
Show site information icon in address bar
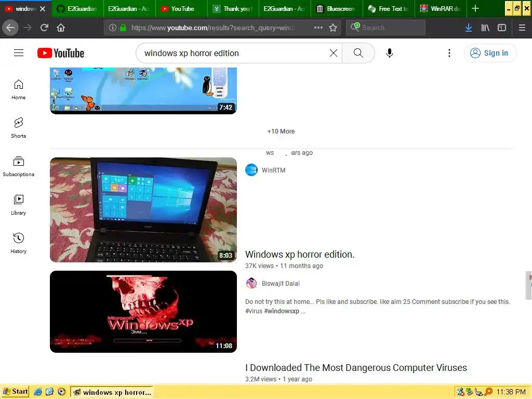113,28
